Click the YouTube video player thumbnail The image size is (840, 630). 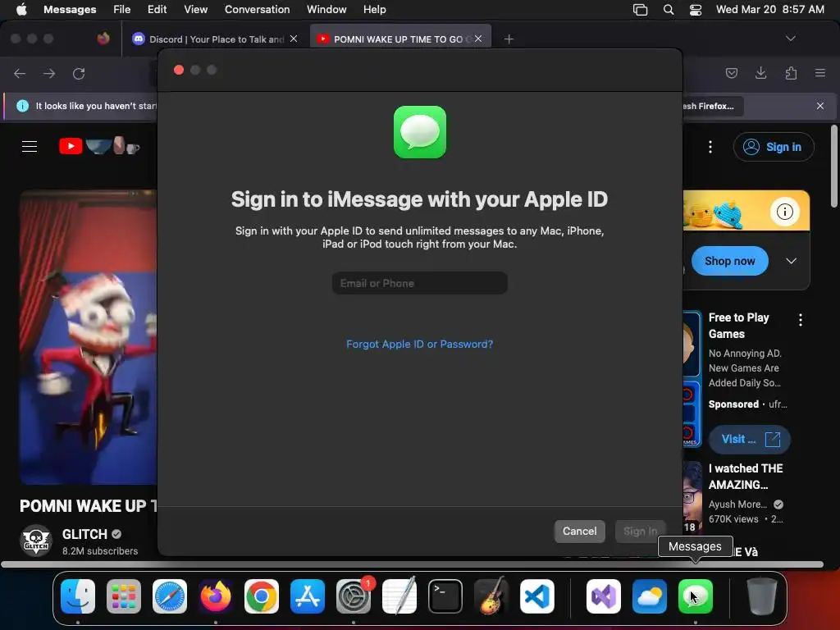pyautogui.click(x=89, y=337)
